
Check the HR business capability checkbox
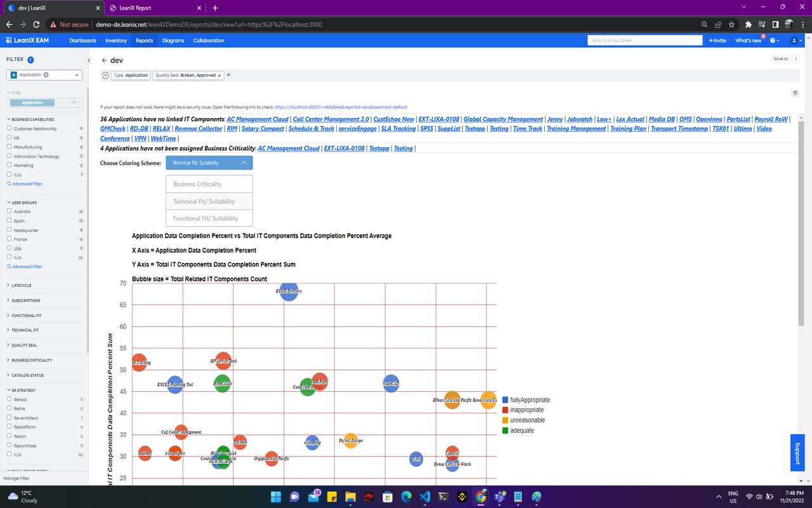[10, 138]
